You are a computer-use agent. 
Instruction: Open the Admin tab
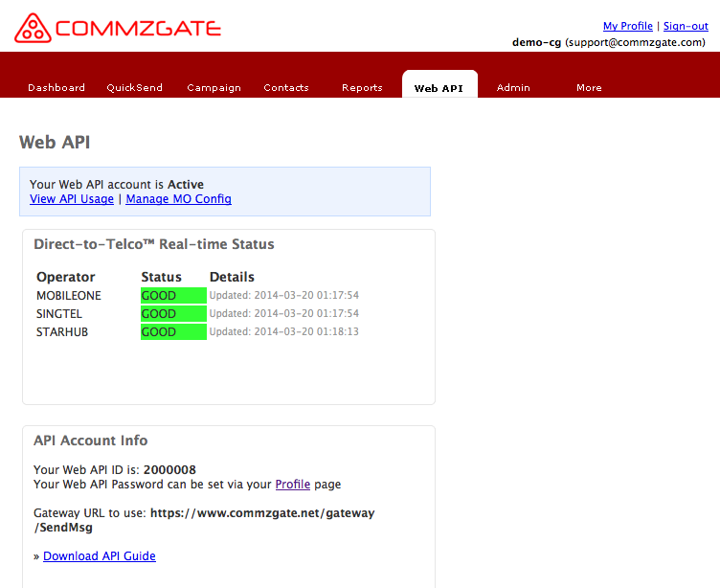(513, 88)
